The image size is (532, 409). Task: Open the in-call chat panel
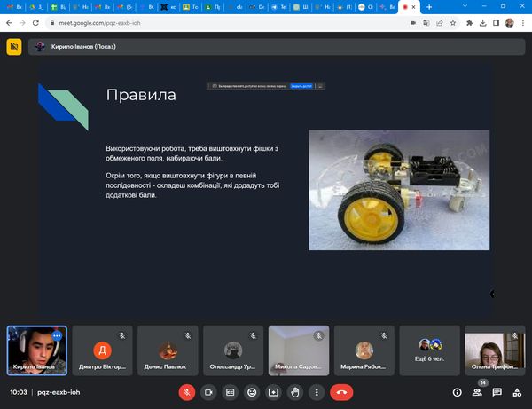coord(497,391)
